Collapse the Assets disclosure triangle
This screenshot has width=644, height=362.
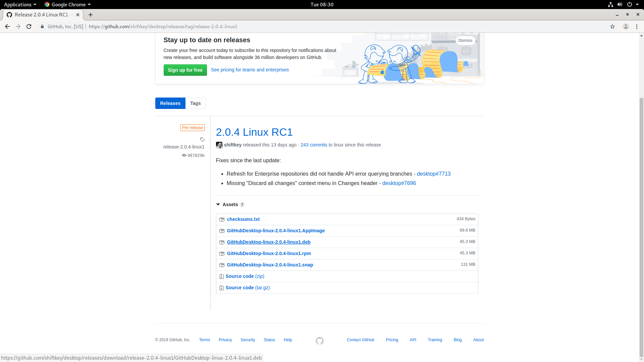click(218, 204)
